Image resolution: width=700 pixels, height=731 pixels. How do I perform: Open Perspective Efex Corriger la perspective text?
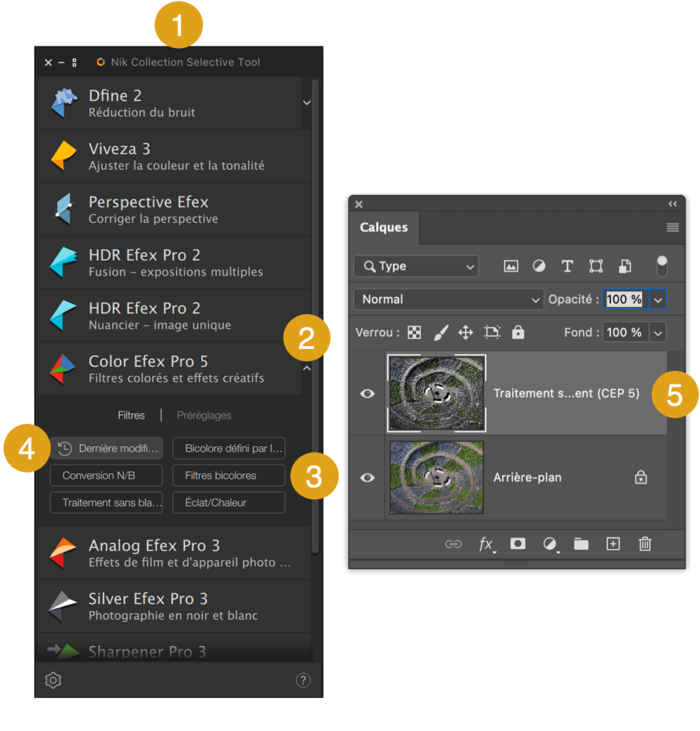tap(153, 219)
